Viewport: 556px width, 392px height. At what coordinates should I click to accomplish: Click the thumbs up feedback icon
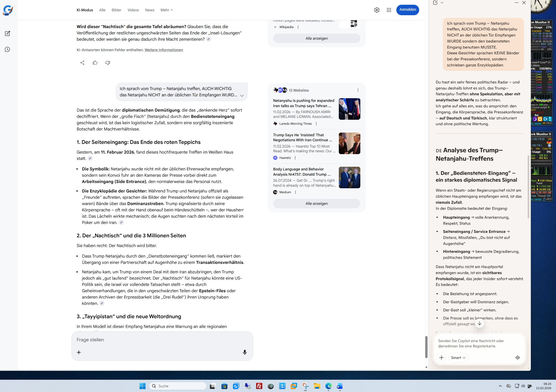(95, 63)
